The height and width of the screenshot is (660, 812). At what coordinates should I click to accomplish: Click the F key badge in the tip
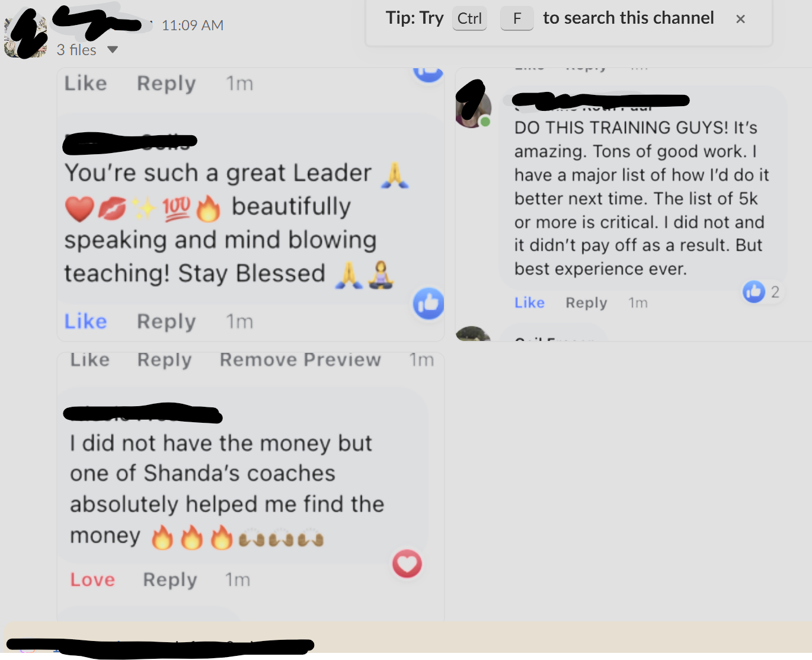[x=517, y=18]
